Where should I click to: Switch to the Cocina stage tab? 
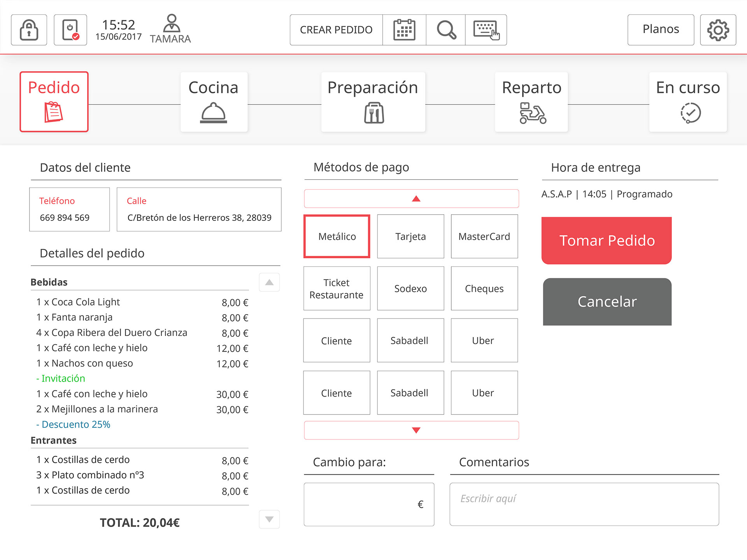214,102
